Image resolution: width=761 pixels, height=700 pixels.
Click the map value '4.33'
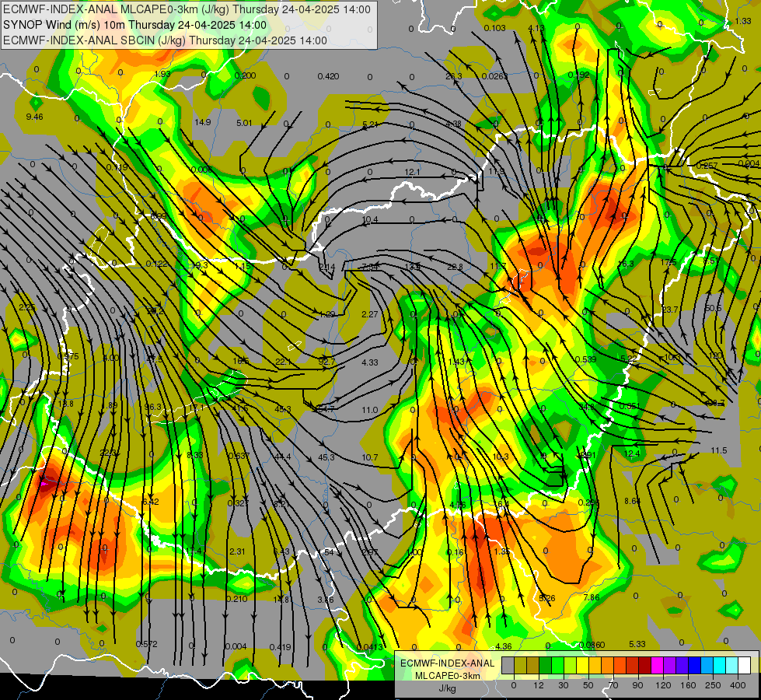369,362
